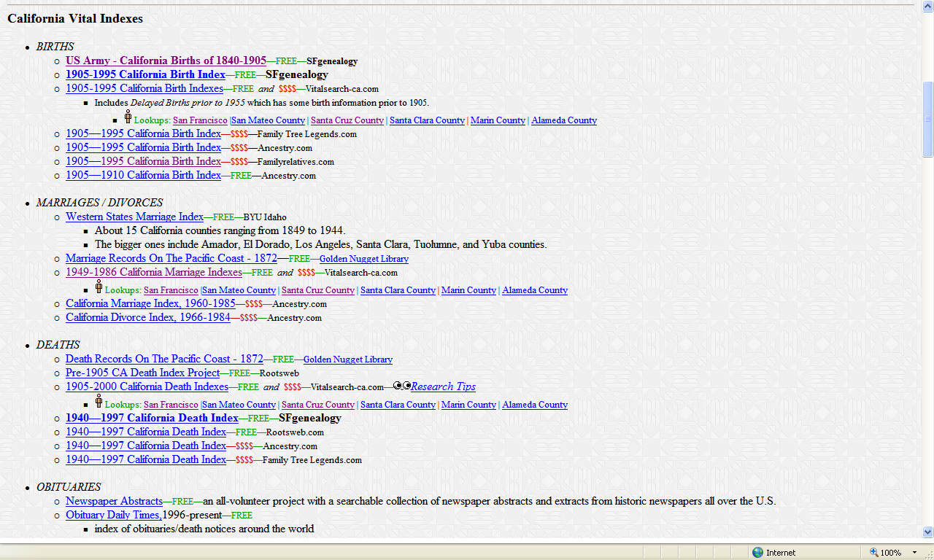This screenshot has width=934, height=560.
Task: Open San Mateo County lookups under Births
Action: (x=268, y=120)
